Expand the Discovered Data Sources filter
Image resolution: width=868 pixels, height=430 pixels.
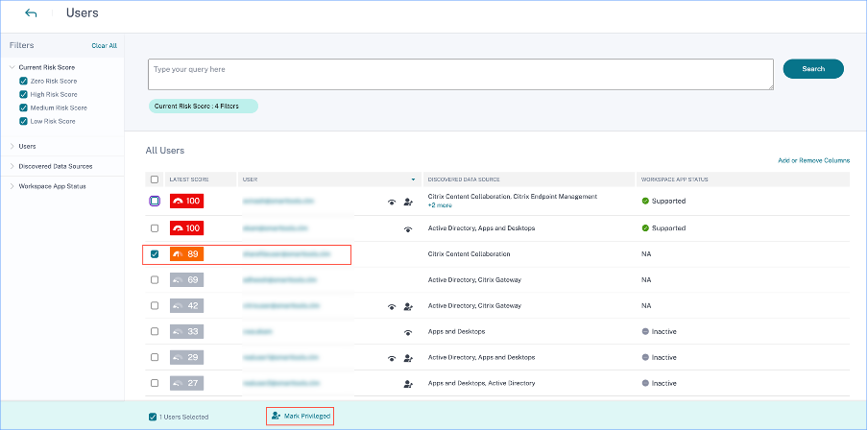pos(12,166)
